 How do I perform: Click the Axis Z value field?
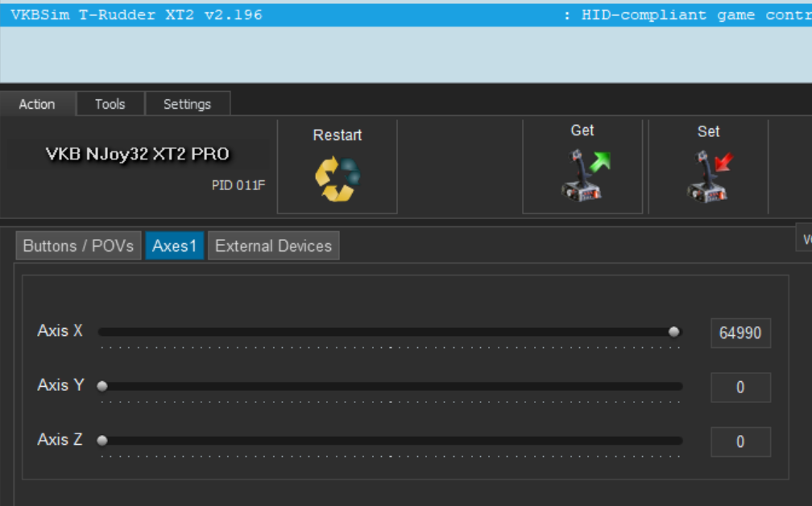[x=740, y=442]
